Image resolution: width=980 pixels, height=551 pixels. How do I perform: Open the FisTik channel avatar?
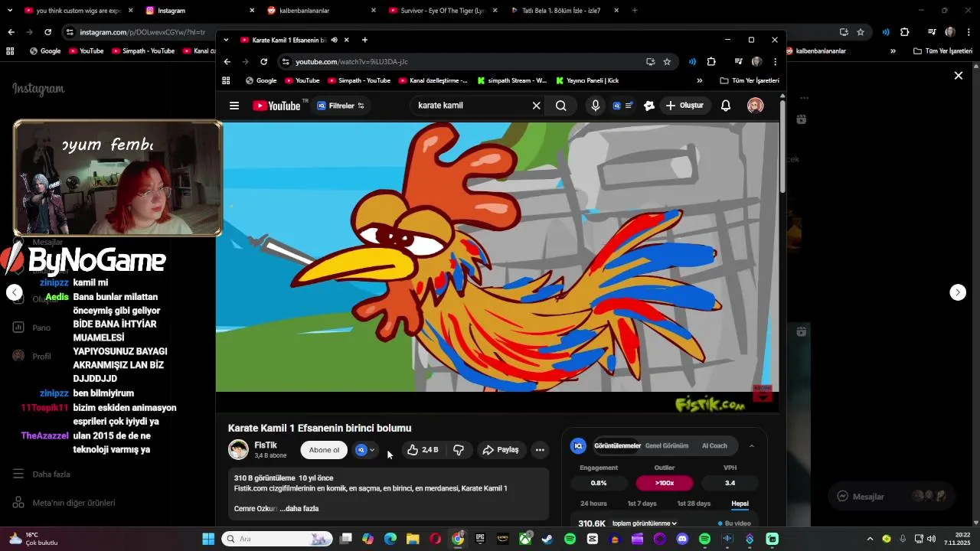(x=239, y=450)
